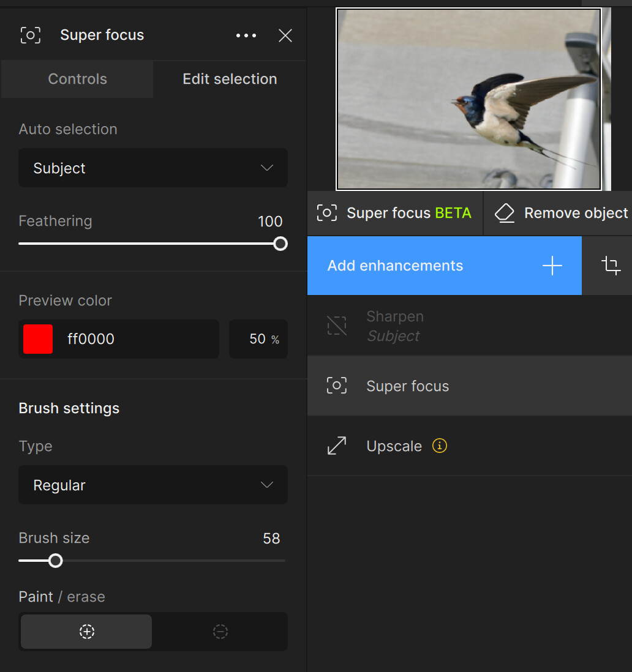This screenshot has width=632, height=672.
Task: Click the red preview color swatch
Action: tap(38, 339)
